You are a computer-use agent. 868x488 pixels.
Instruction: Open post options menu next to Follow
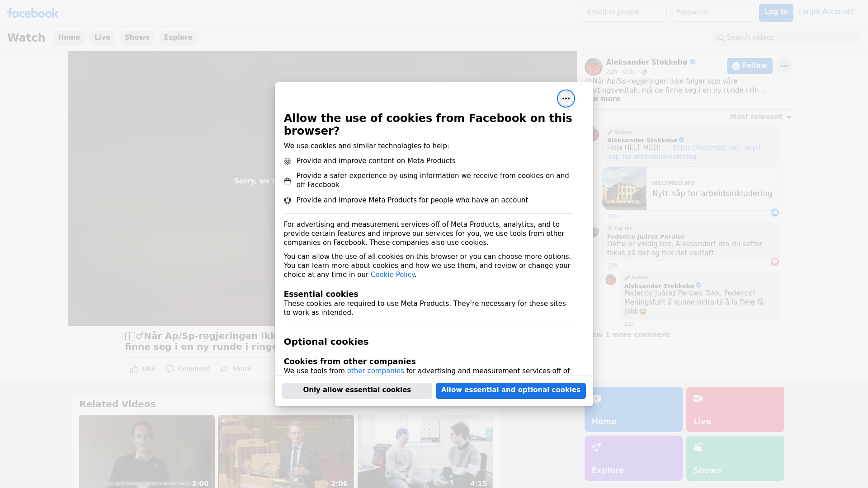tap(784, 66)
